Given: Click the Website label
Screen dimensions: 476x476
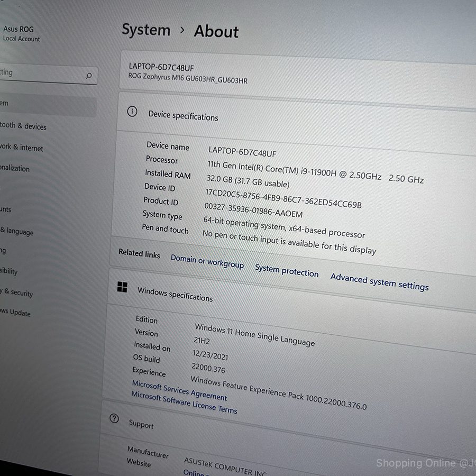Looking at the screenshot, I should coord(139,462).
